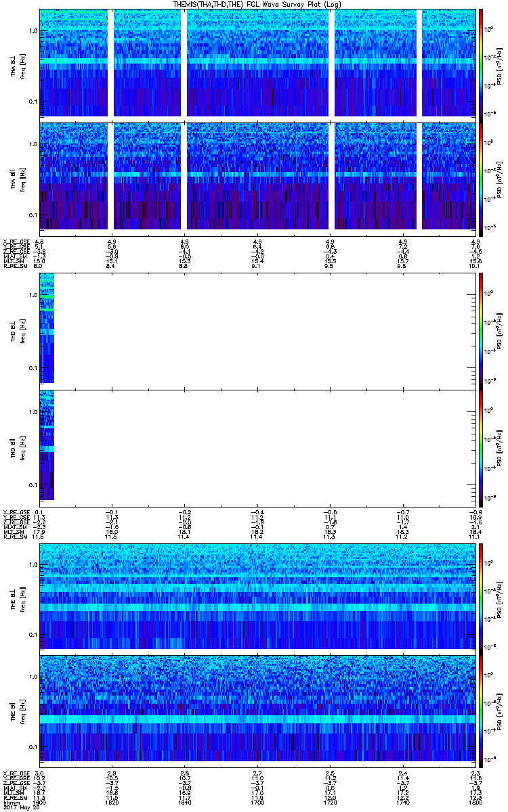This screenshot has width=508, height=812.
Task: Click the 1600 time label at bottom axis
Action: 40,803
